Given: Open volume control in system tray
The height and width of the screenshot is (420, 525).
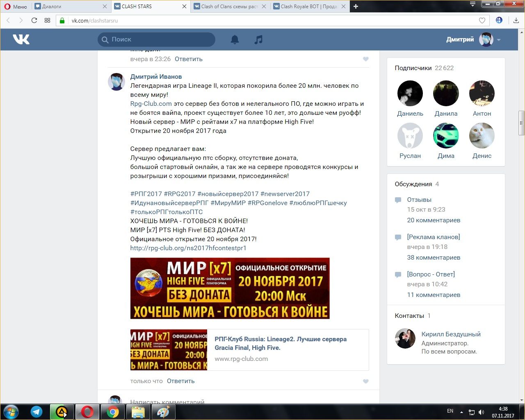Looking at the screenshot, I should (481, 412).
